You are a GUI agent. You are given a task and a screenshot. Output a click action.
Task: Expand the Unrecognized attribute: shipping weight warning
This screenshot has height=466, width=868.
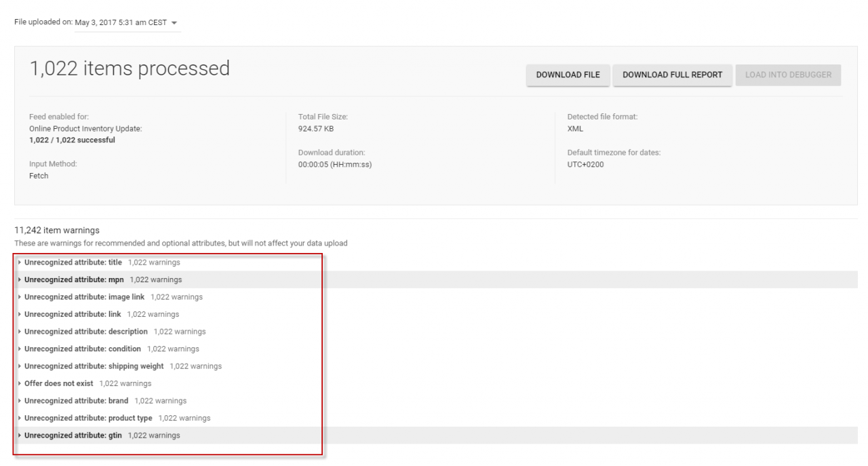[x=119, y=366]
